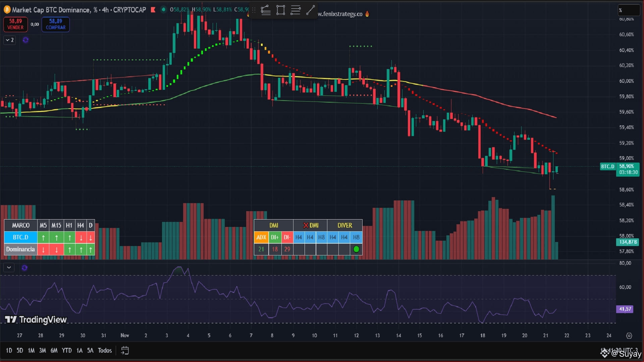Toggle the green market status dot

(x=163, y=10)
